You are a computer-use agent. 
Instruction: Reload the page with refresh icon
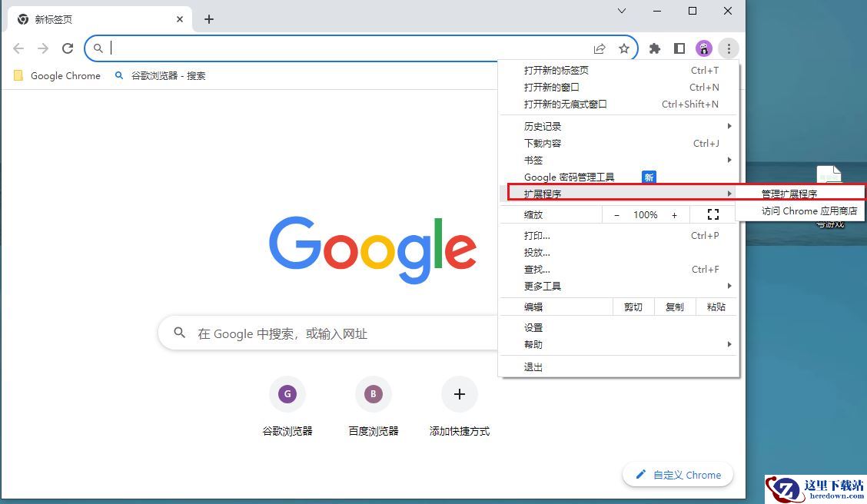click(68, 48)
